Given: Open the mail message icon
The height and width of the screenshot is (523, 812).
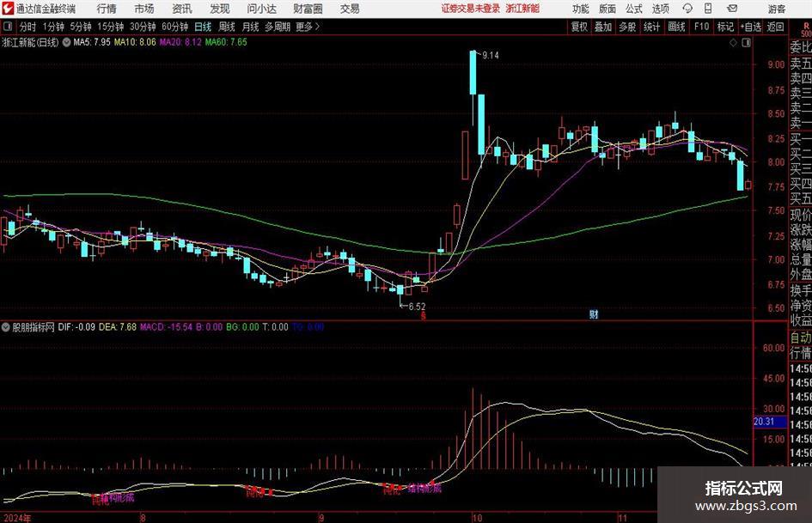Looking at the screenshot, I should [x=732, y=9].
